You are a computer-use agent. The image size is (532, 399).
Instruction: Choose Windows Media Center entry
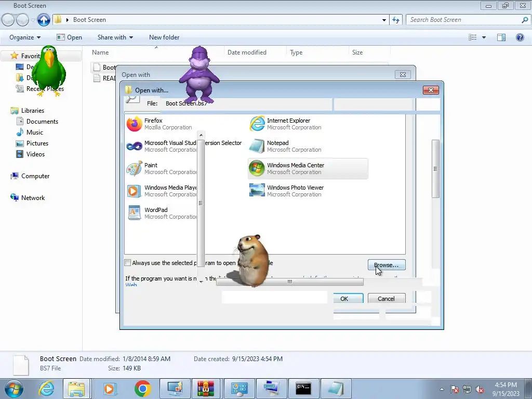point(308,169)
